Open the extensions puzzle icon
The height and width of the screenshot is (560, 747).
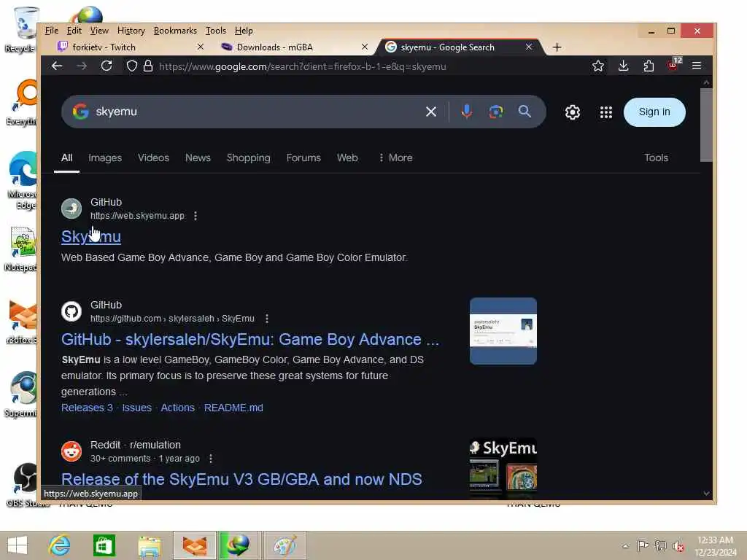tap(649, 66)
